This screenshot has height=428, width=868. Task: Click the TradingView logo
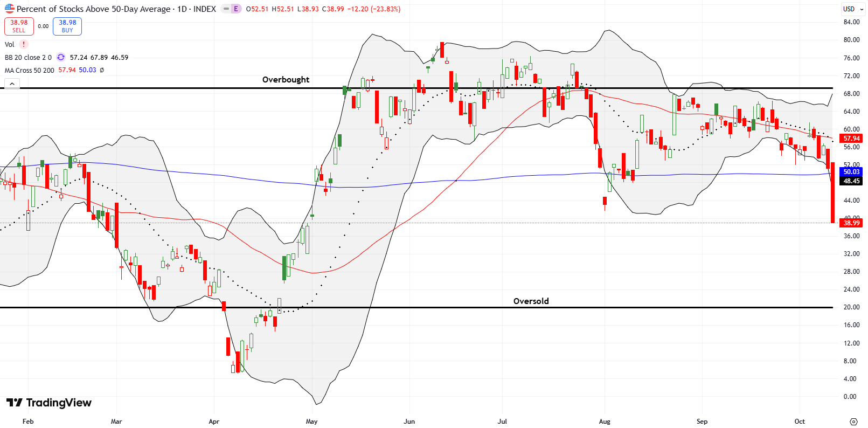point(49,403)
